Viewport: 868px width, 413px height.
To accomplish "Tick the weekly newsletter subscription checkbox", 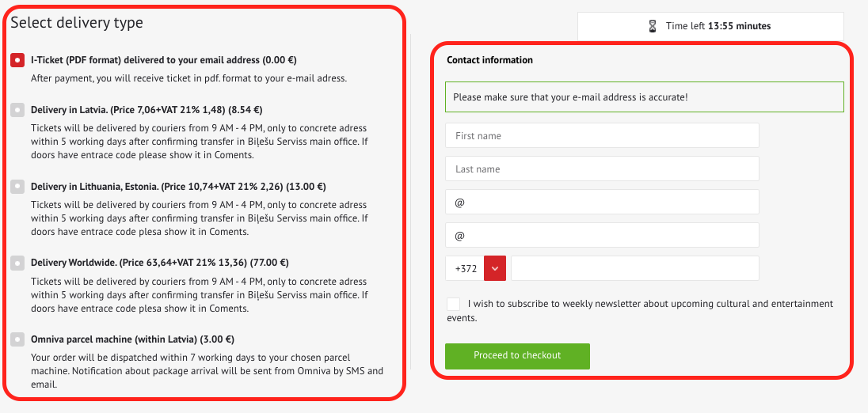I will click(453, 304).
